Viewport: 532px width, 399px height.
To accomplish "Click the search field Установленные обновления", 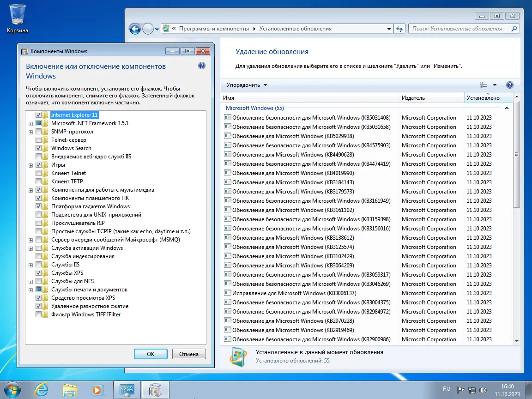I will pos(462,28).
